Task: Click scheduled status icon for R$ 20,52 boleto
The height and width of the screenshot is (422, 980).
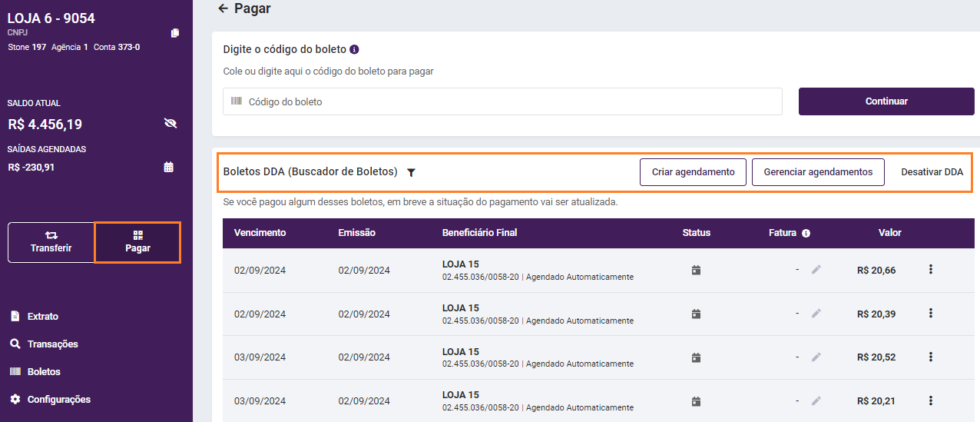Action: point(696,357)
